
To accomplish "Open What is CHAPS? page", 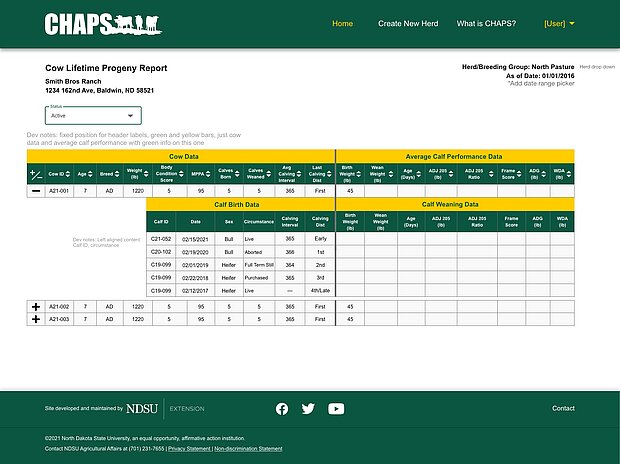I will click(x=487, y=23).
